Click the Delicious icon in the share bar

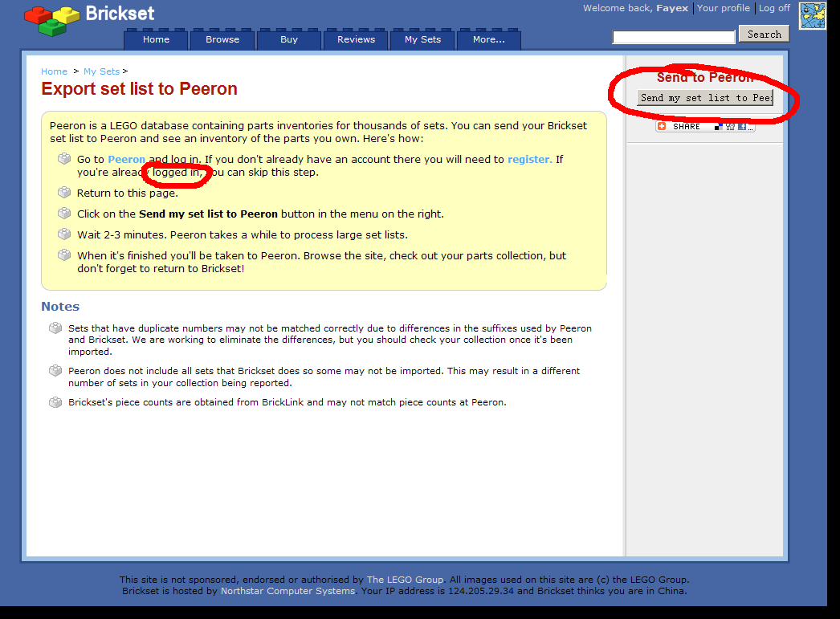pos(719,127)
